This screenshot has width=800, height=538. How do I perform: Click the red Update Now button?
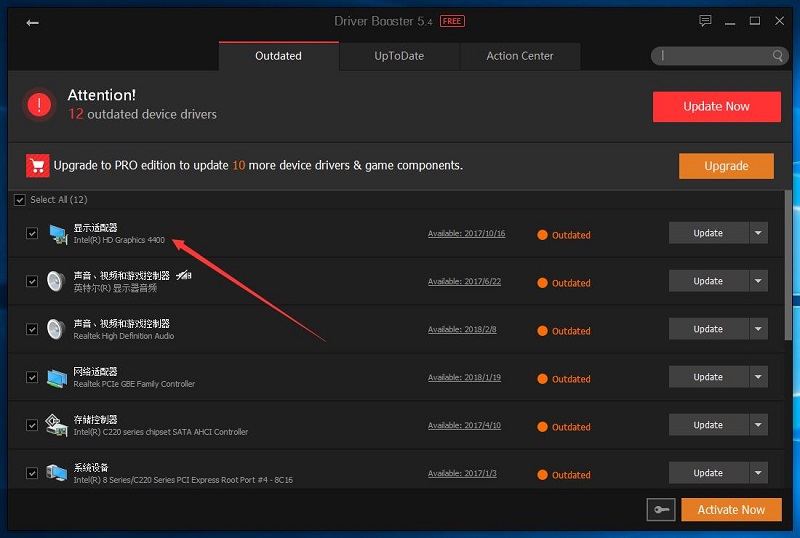pyautogui.click(x=716, y=107)
